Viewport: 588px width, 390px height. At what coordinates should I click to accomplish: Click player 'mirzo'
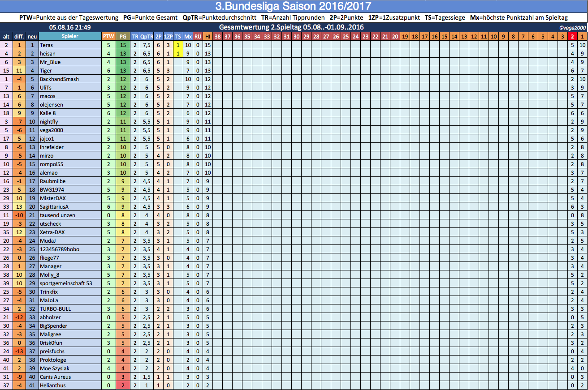pyautogui.click(x=69, y=156)
